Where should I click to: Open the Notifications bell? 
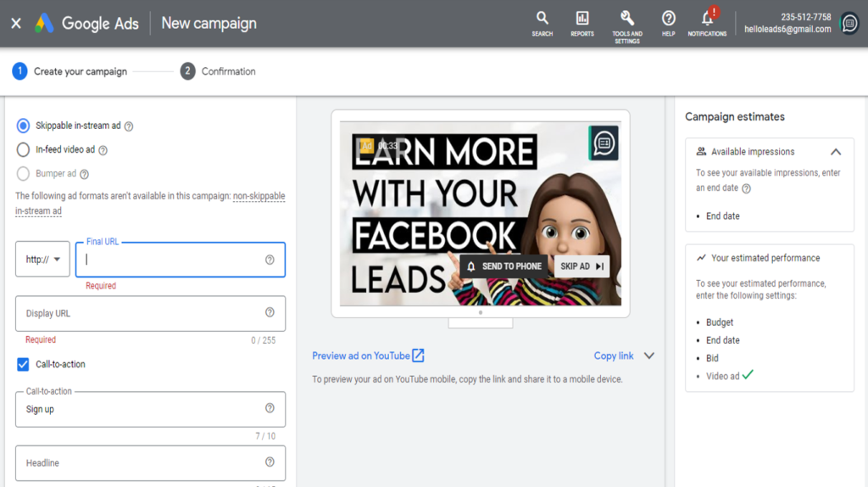707,23
